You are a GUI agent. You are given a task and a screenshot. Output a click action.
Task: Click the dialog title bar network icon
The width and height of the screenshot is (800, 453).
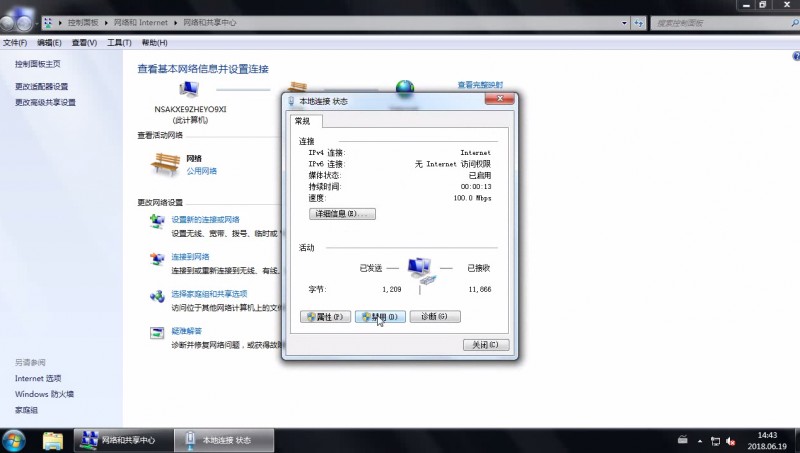pyautogui.click(x=291, y=101)
